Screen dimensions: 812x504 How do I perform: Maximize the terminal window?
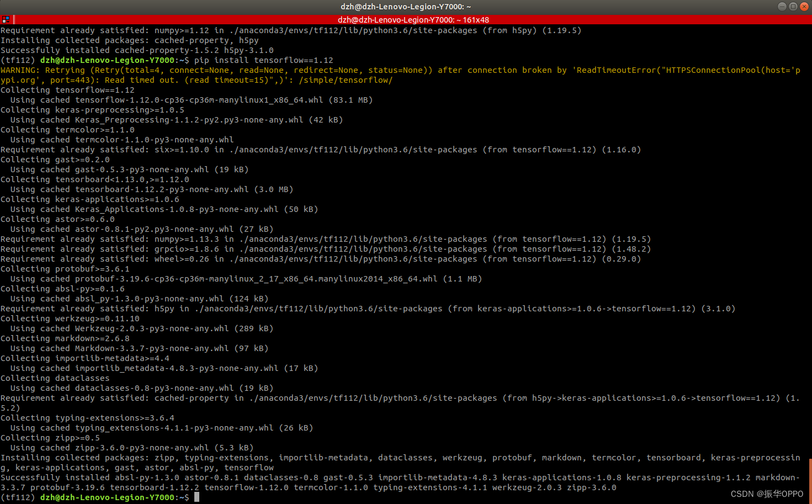point(793,7)
